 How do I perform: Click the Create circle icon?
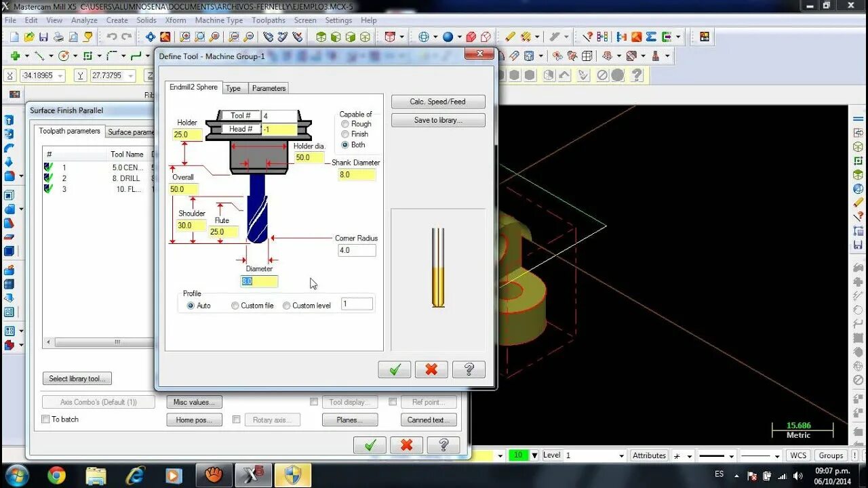[x=64, y=56]
